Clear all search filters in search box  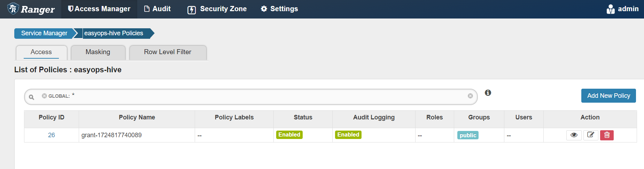(470, 96)
